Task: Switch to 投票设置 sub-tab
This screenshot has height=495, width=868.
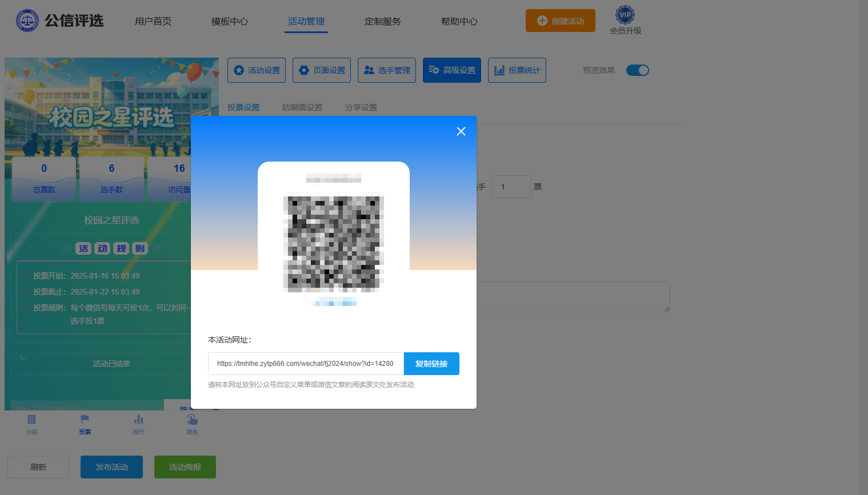Action: [243, 107]
